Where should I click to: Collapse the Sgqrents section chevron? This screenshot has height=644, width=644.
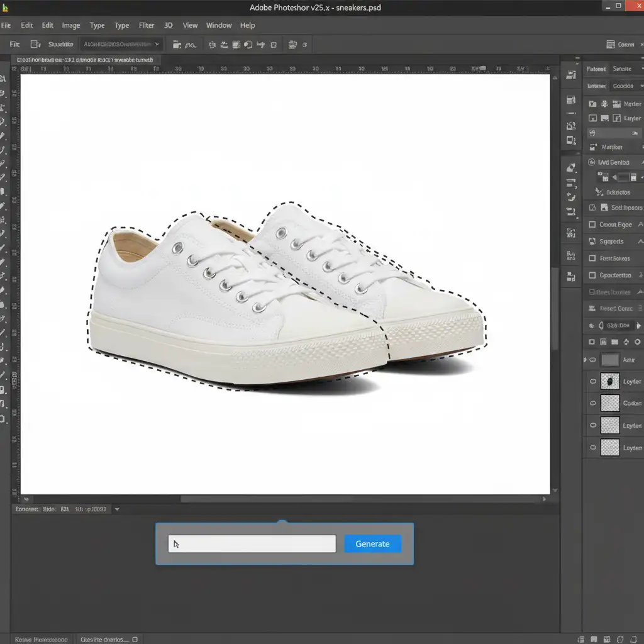coord(640,241)
